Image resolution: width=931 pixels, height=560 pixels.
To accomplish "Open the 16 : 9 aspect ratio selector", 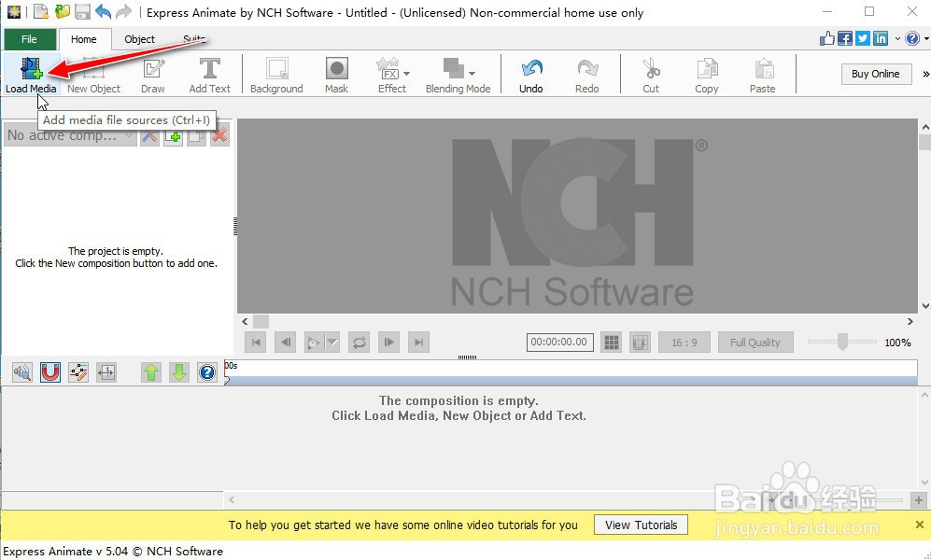I will click(x=684, y=343).
